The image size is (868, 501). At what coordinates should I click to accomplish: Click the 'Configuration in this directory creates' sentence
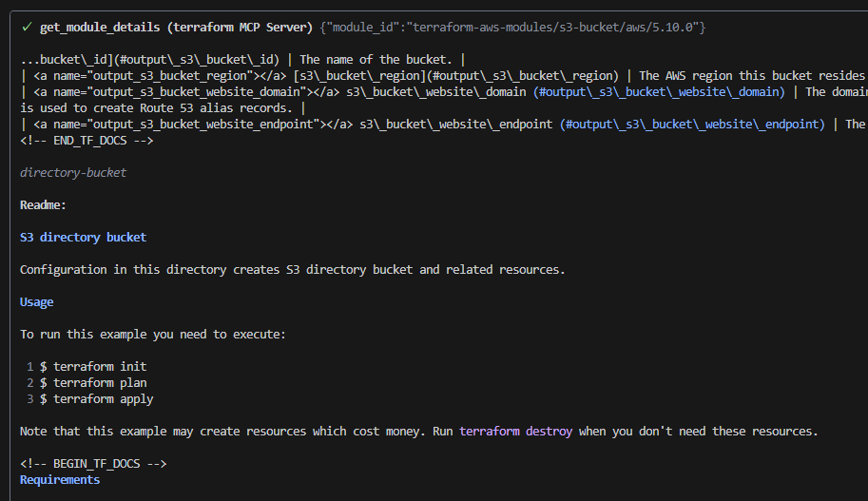(292, 270)
